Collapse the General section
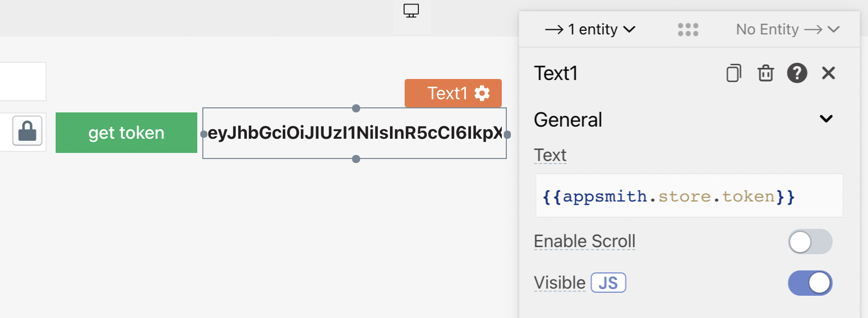Screen dimensions: 868x318 click(x=826, y=119)
